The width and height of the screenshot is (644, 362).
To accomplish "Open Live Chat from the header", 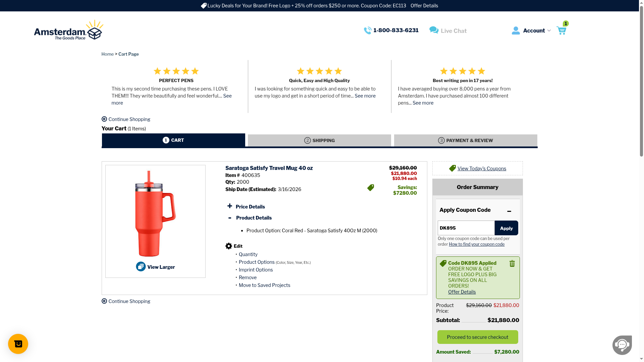I will click(x=448, y=31).
